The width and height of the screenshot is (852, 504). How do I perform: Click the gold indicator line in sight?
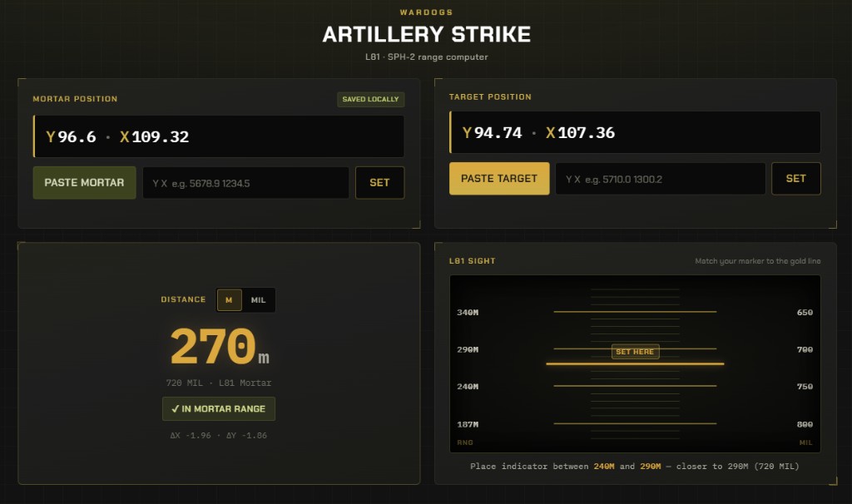point(635,364)
